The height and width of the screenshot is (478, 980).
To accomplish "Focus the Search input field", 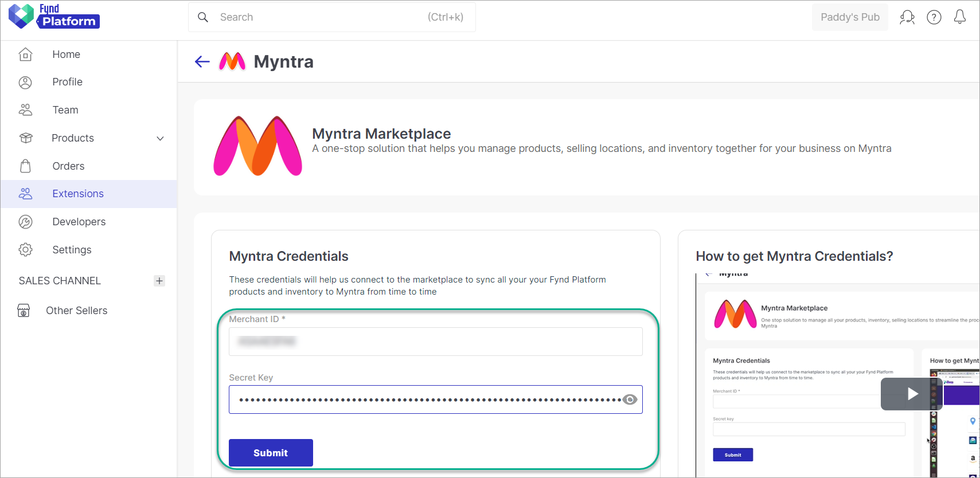I will (332, 17).
